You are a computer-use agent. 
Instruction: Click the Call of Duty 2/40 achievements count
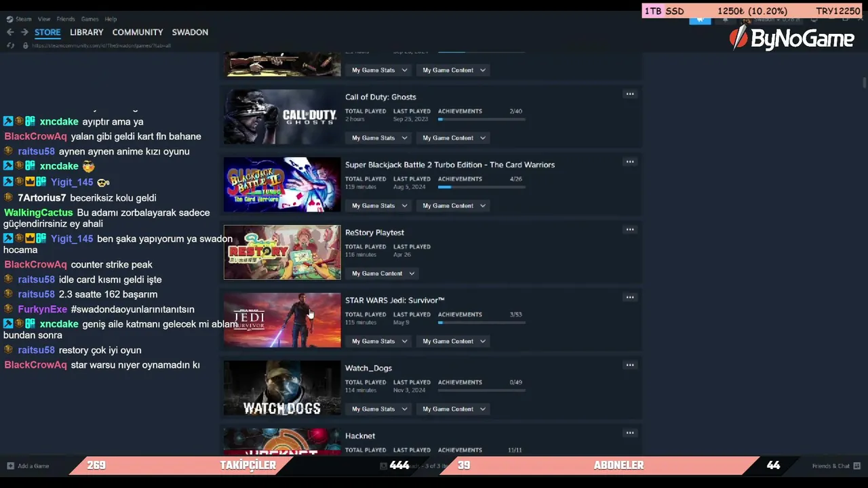point(516,111)
